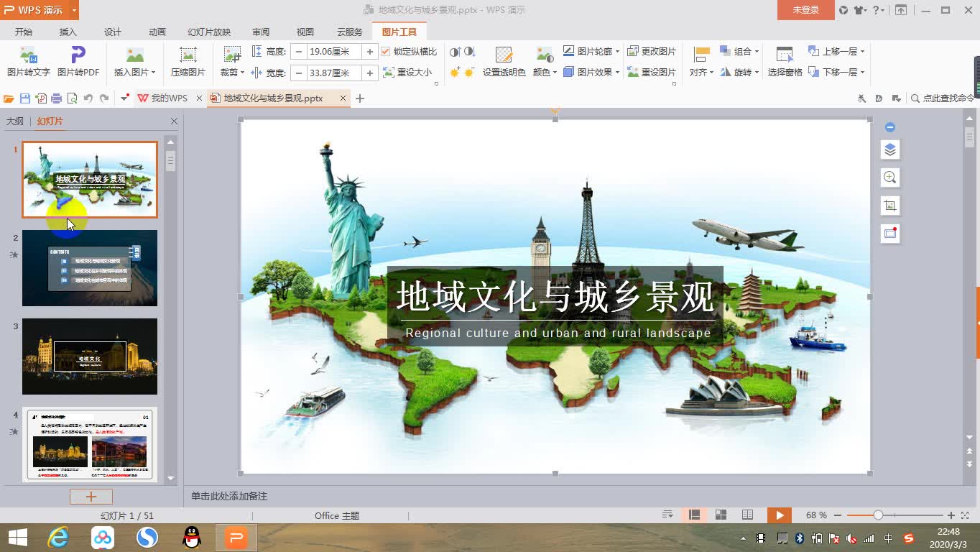Click the 更改图片 change picture button
This screenshot has width=980, height=552.
point(652,52)
